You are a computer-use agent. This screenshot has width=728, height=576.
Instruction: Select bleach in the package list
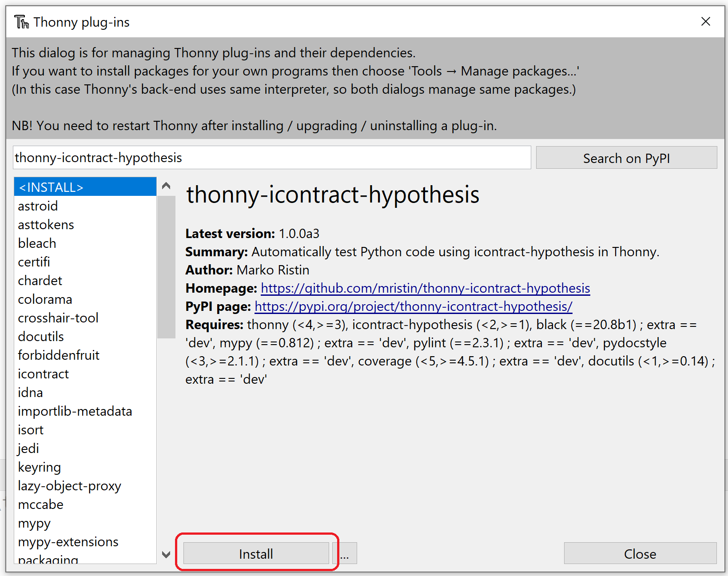click(85, 243)
